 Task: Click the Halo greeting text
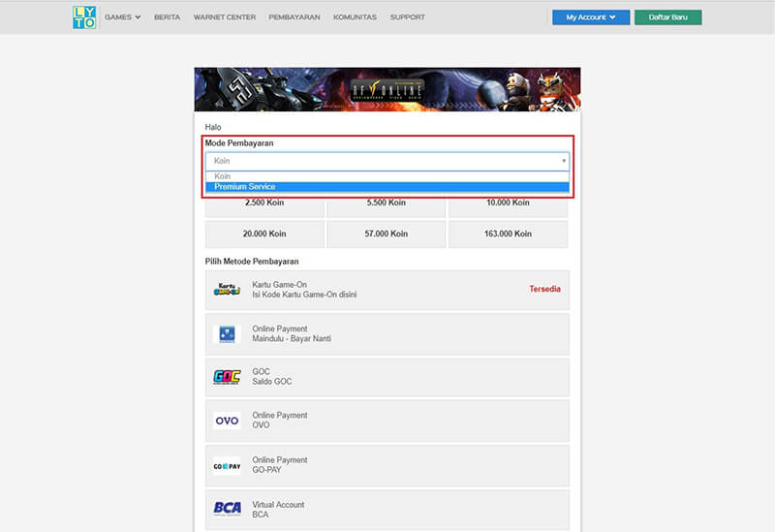coord(213,127)
